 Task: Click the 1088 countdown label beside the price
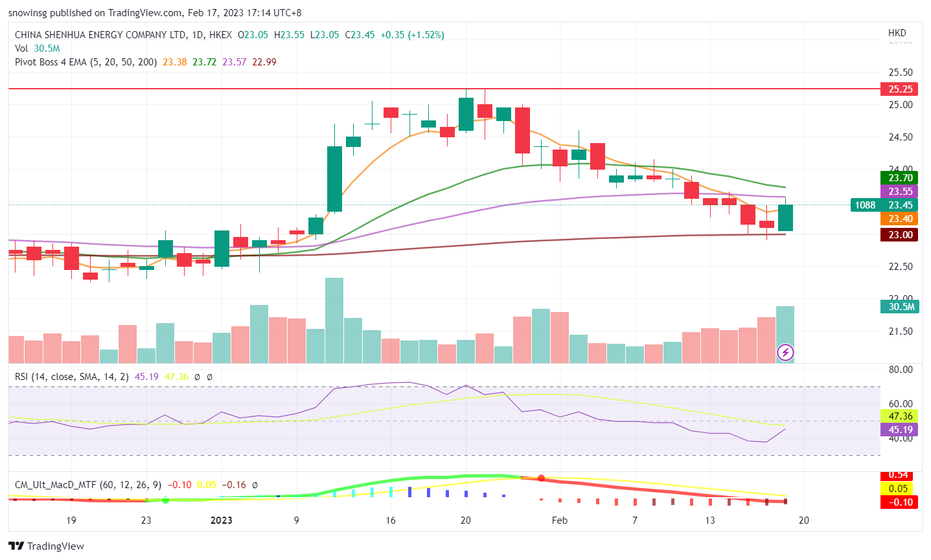[865, 205]
